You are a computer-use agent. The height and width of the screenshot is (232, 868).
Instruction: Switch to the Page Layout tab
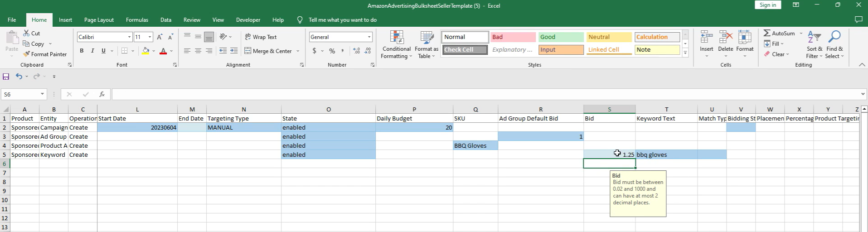[99, 19]
